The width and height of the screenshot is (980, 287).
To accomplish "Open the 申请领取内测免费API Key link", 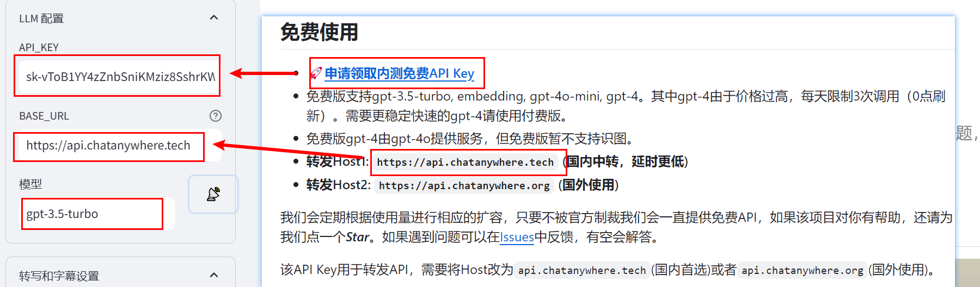I will 399,73.
